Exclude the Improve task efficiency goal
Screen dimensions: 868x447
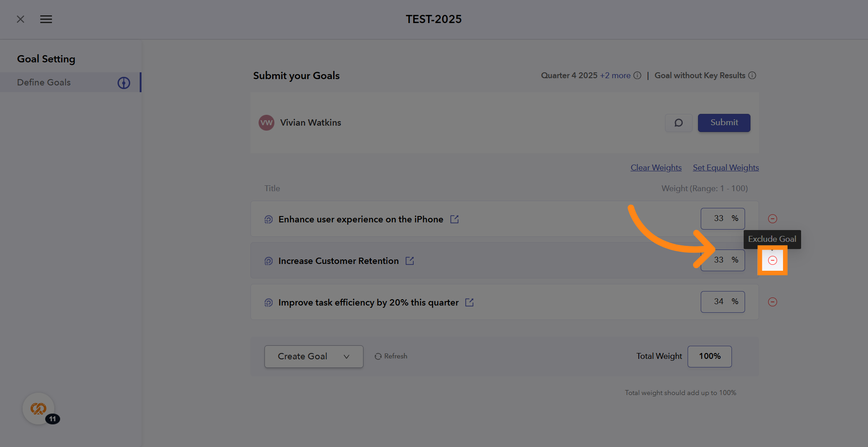coord(773,302)
